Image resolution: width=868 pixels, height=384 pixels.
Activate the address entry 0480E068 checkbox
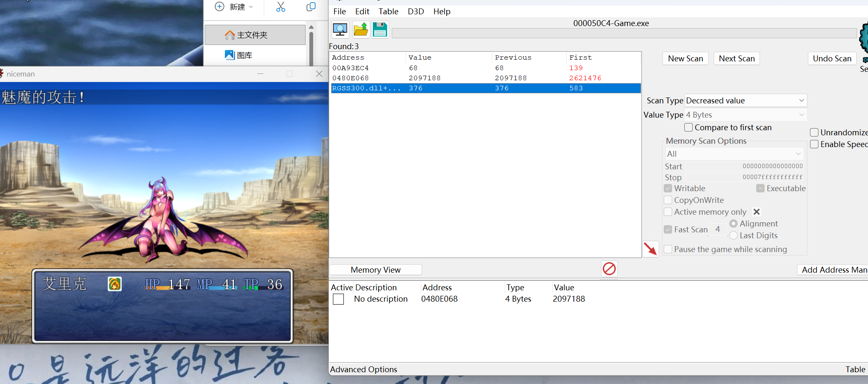338,299
